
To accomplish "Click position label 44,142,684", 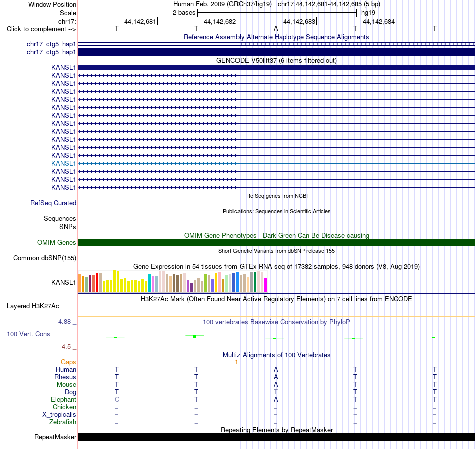I will point(379,21).
